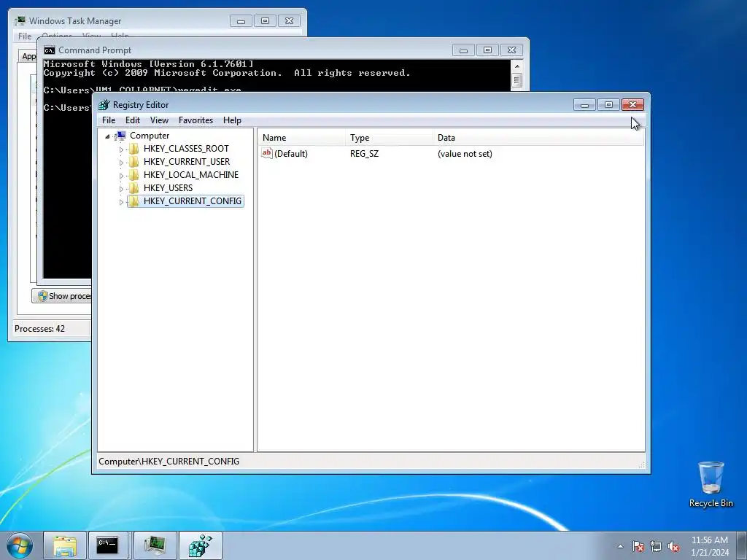Sort by the Data column header

(x=538, y=138)
